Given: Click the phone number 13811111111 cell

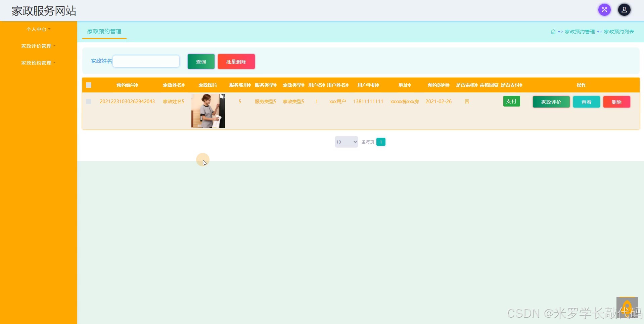Looking at the screenshot, I should pyautogui.click(x=368, y=102).
